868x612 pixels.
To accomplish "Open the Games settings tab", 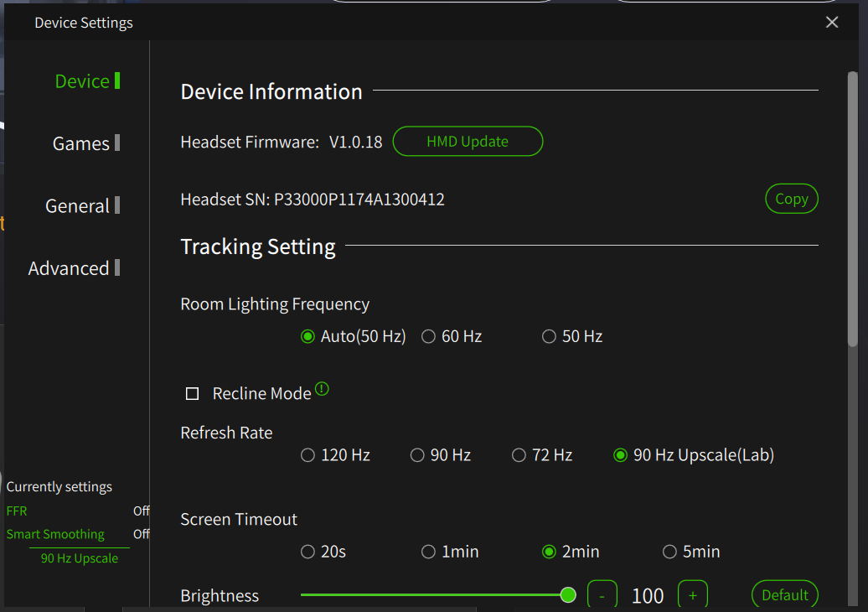I will [x=81, y=143].
